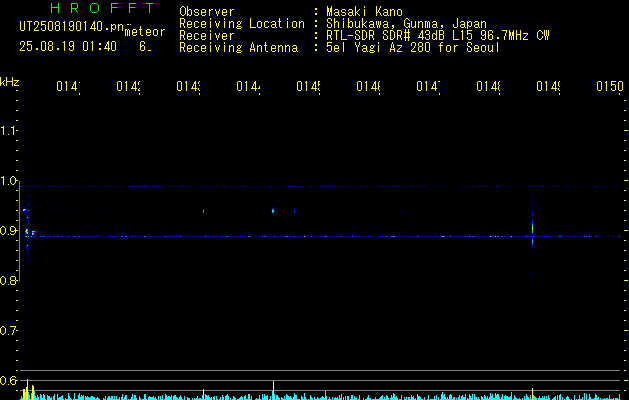The height and width of the screenshot is (400, 629).
Task: Click the 0147 time axis label
Action: pyautogui.click(x=428, y=86)
